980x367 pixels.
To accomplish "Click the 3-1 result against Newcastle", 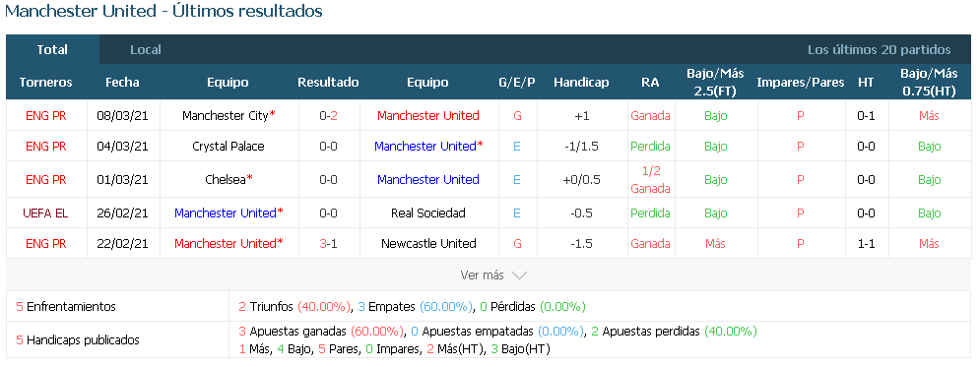I will pyautogui.click(x=329, y=243).
